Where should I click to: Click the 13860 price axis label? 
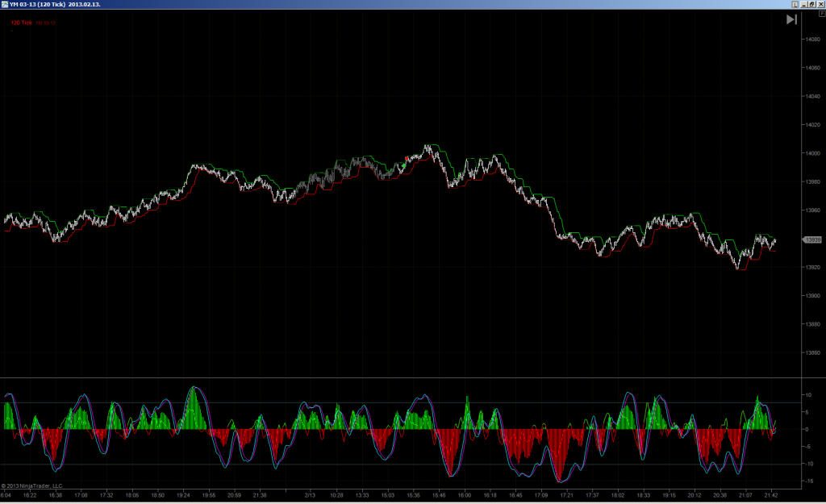pos(813,352)
